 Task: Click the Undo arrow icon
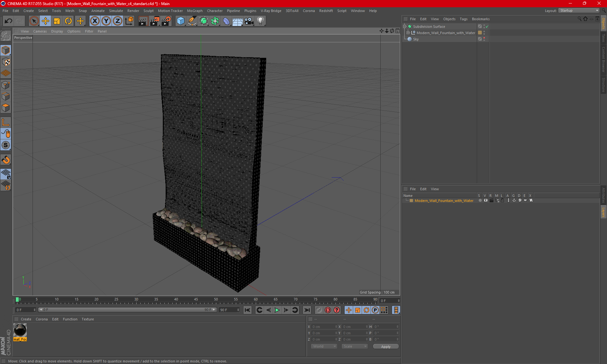click(x=8, y=21)
